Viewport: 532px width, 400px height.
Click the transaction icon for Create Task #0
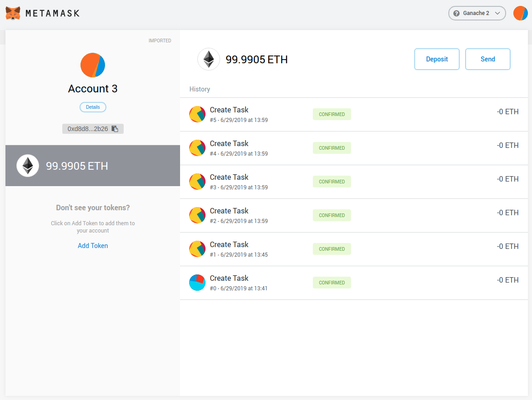pos(197,282)
